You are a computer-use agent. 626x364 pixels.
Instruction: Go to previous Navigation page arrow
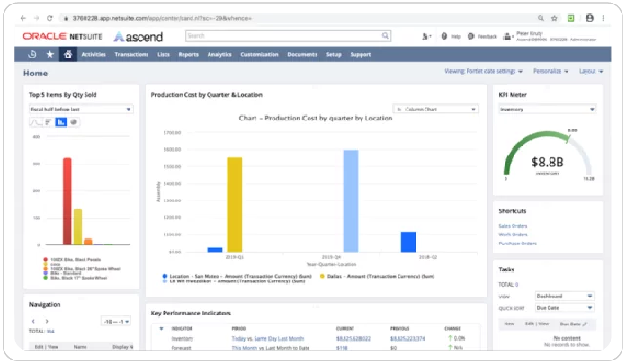pyautogui.click(x=33, y=321)
